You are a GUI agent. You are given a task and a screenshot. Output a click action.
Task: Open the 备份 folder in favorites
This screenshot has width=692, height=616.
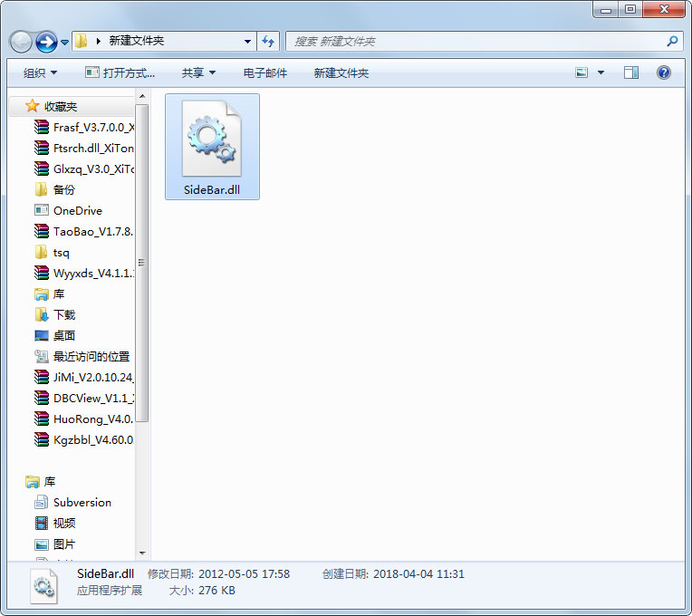(x=54, y=189)
